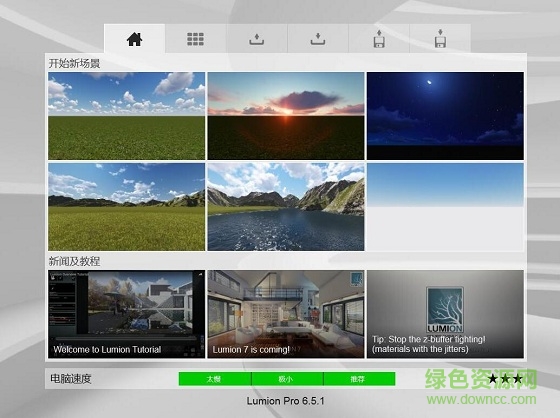Pick the grass field with distant mountains scene
The image size is (560, 418).
click(x=127, y=207)
